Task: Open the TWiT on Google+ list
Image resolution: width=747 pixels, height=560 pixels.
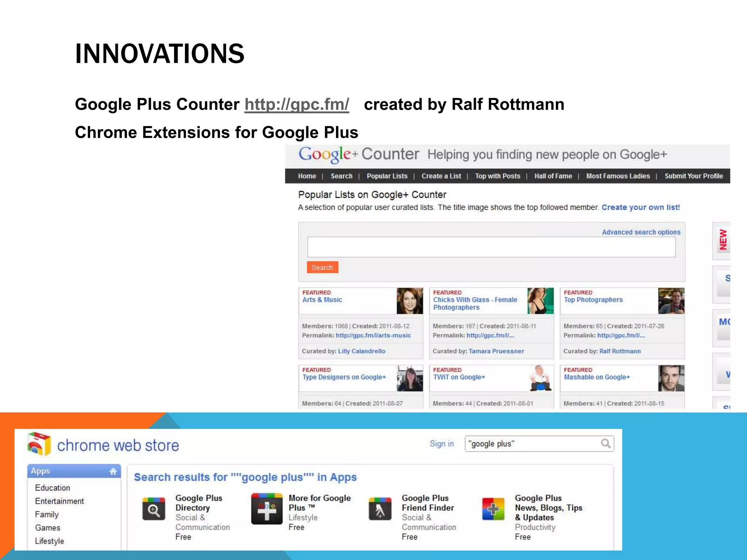Action: pyautogui.click(x=459, y=377)
